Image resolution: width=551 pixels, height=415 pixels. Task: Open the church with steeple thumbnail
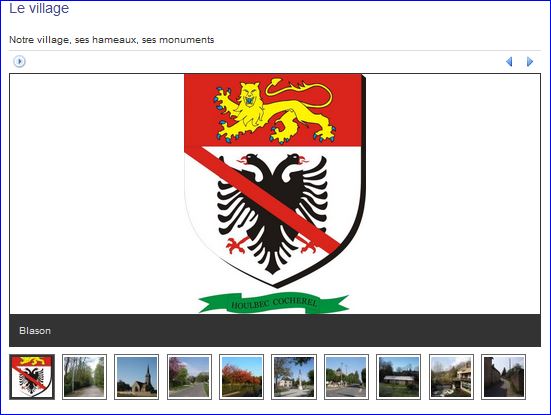(137, 377)
